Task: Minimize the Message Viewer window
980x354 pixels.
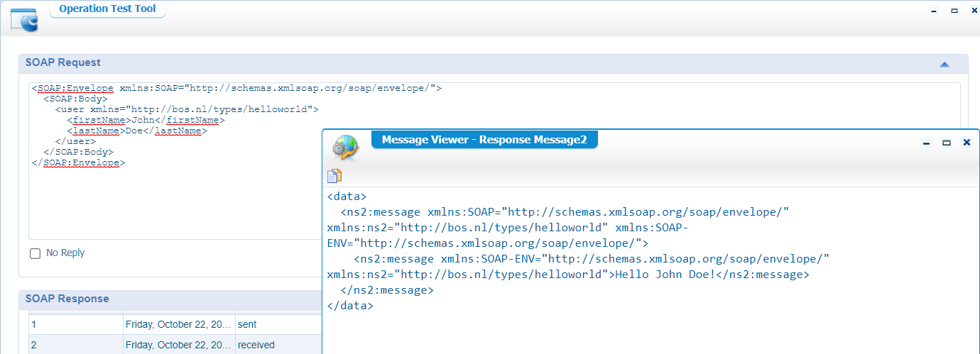Action: click(926, 143)
